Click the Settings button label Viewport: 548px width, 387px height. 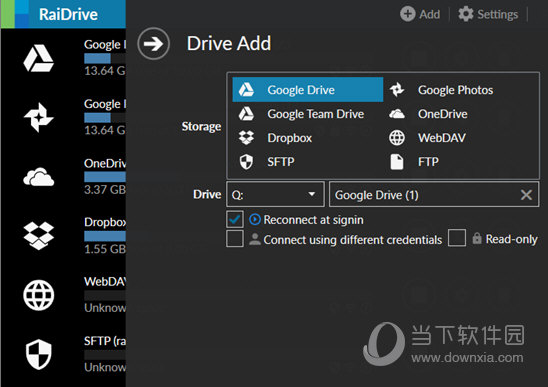click(x=498, y=15)
